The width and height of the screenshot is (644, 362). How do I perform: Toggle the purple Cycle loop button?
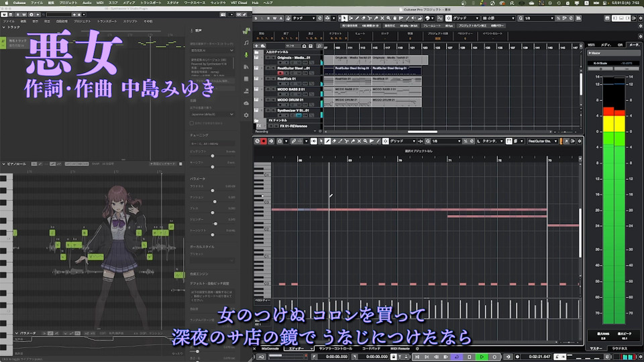[456, 357]
